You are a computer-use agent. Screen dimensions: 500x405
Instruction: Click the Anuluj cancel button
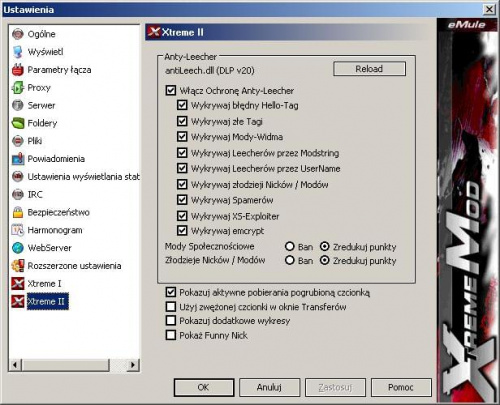[269, 387]
